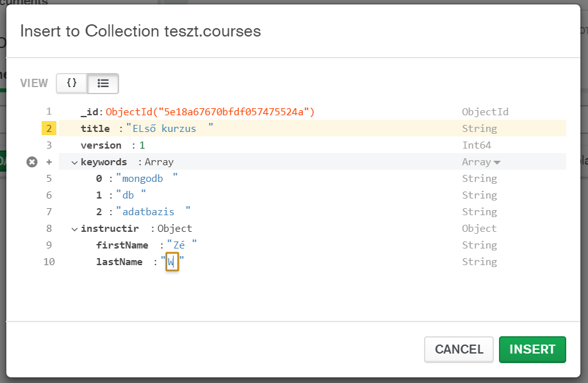Edit the "adatbazis" keyword value
588x383 pixels.
coord(152,212)
